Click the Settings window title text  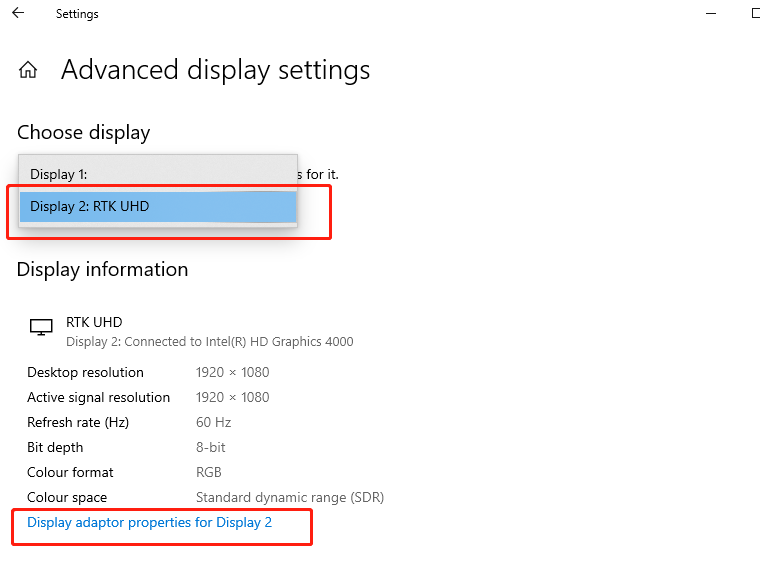(x=77, y=14)
